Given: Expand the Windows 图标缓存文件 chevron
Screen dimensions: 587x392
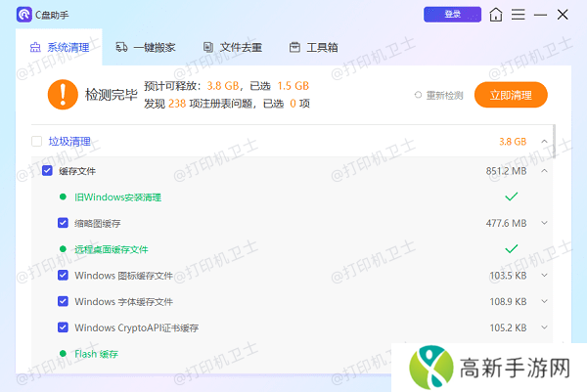Looking at the screenshot, I should pyautogui.click(x=544, y=276).
